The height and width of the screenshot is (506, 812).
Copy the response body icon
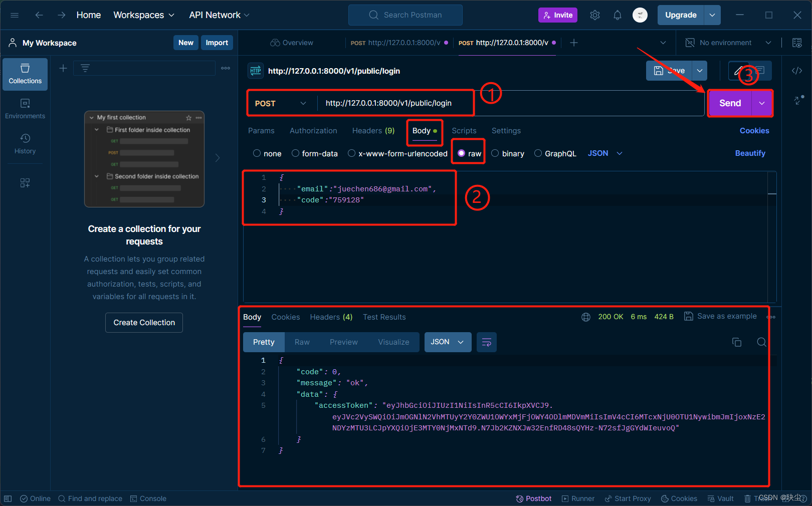coord(737,342)
